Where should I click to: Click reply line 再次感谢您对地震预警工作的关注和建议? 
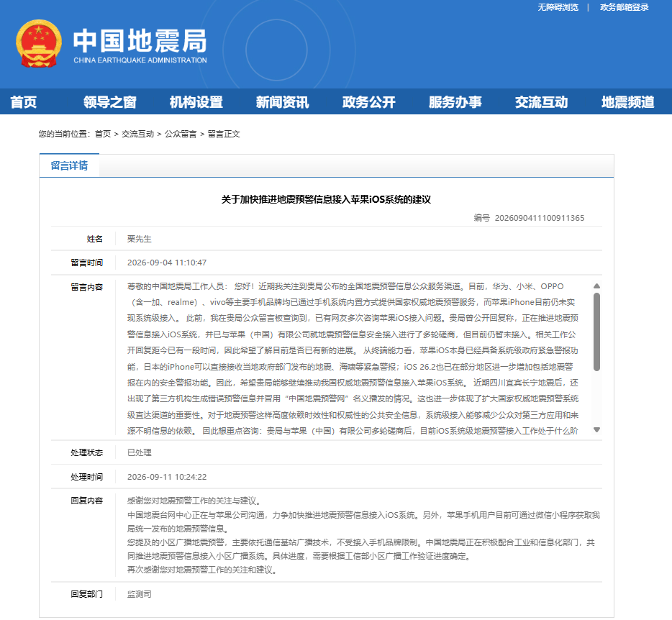(x=202, y=570)
